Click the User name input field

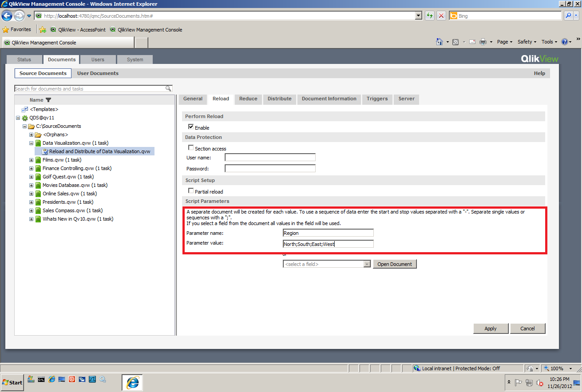(x=270, y=158)
